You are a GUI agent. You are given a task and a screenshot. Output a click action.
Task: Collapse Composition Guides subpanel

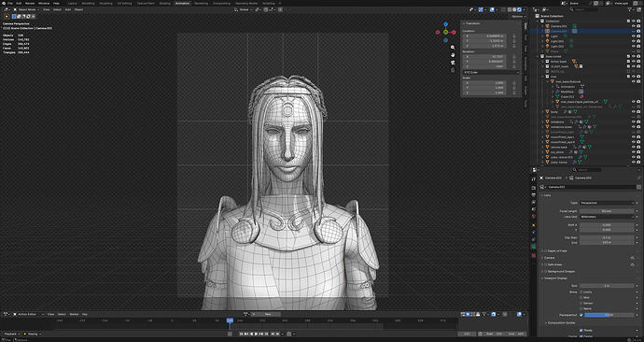click(562, 323)
